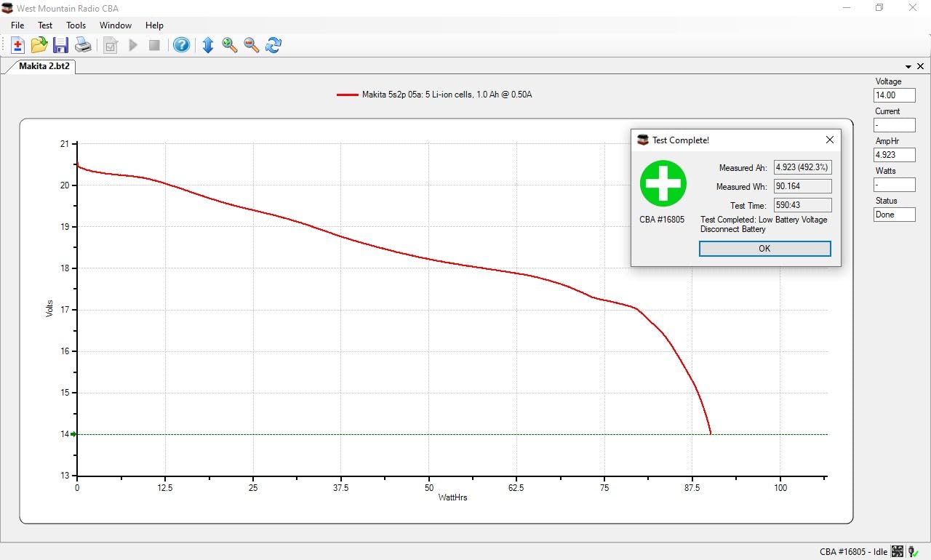Save the test with the floppy disk icon

(x=61, y=45)
